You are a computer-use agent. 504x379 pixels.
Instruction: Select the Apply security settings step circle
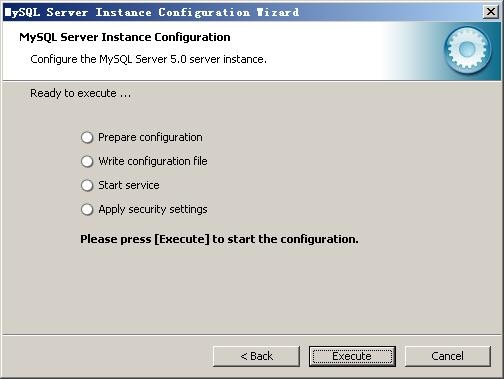pos(87,209)
